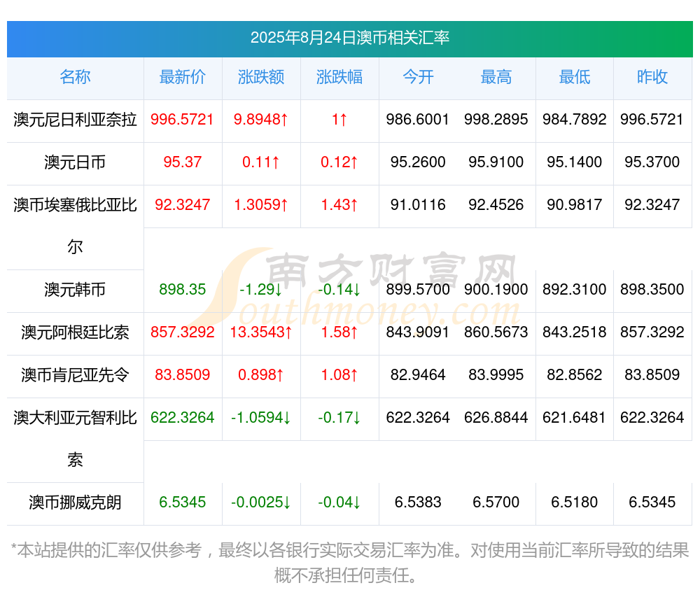The width and height of the screenshot is (700, 597).
Task: Click opening price 843.9091
Action: coord(417,332)
